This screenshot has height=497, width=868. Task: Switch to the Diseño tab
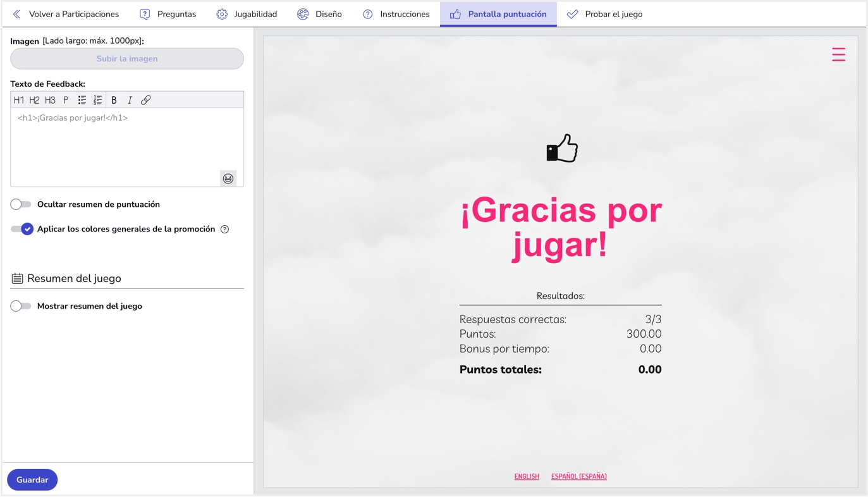319,14
